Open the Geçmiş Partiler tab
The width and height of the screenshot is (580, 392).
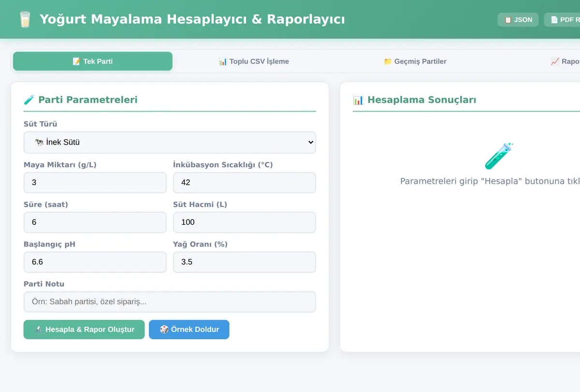pyautogui.click(x=415, y=61)
